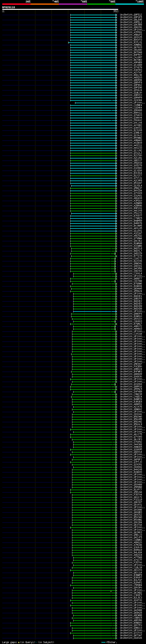Select hit label UniRef100_C1BWR2
The height and width of the screenshot is (644, 146).
click(131, 540)
